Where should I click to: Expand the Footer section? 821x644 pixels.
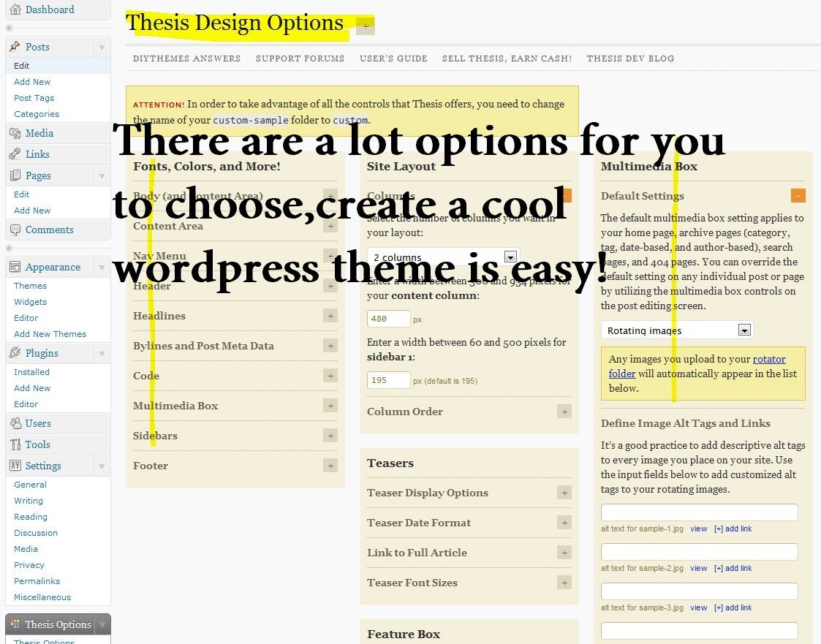coord(330,466)
